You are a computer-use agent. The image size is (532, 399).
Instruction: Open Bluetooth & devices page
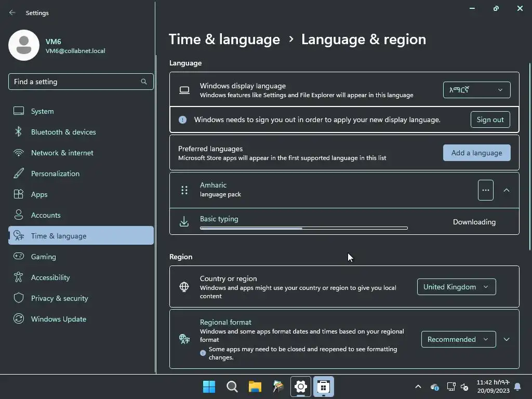(81, 132)
